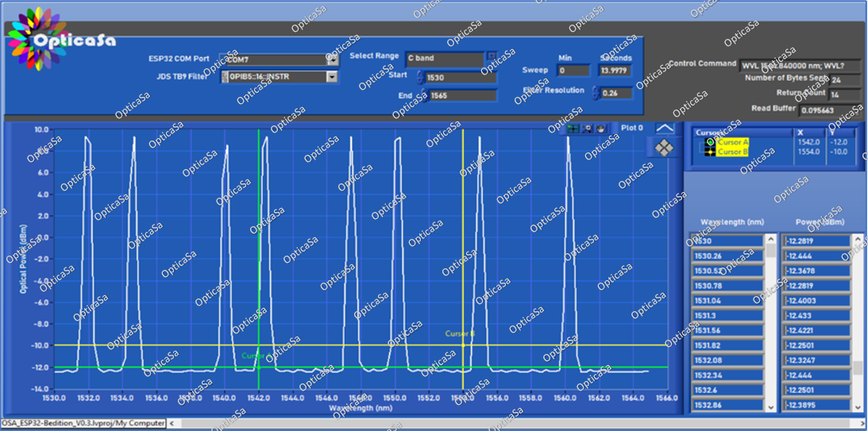
Task: Select the cursor movement tool in graph palette
Action: pos(573,129)
